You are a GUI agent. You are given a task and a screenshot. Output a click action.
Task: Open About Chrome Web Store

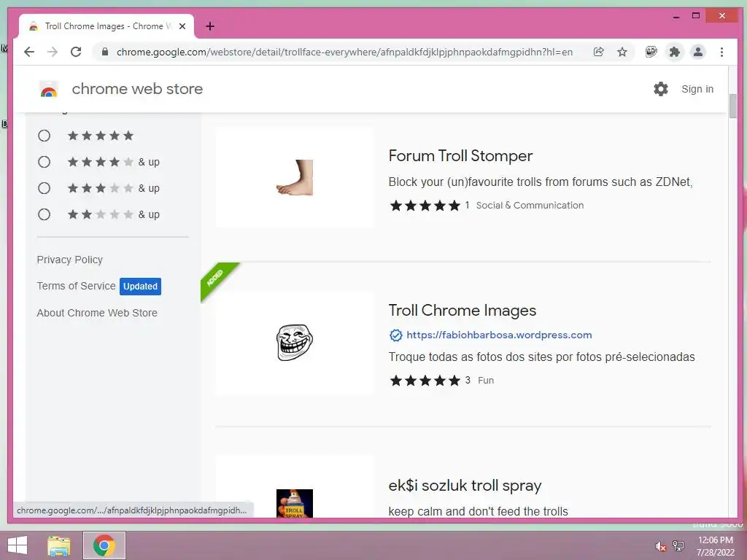97,313
